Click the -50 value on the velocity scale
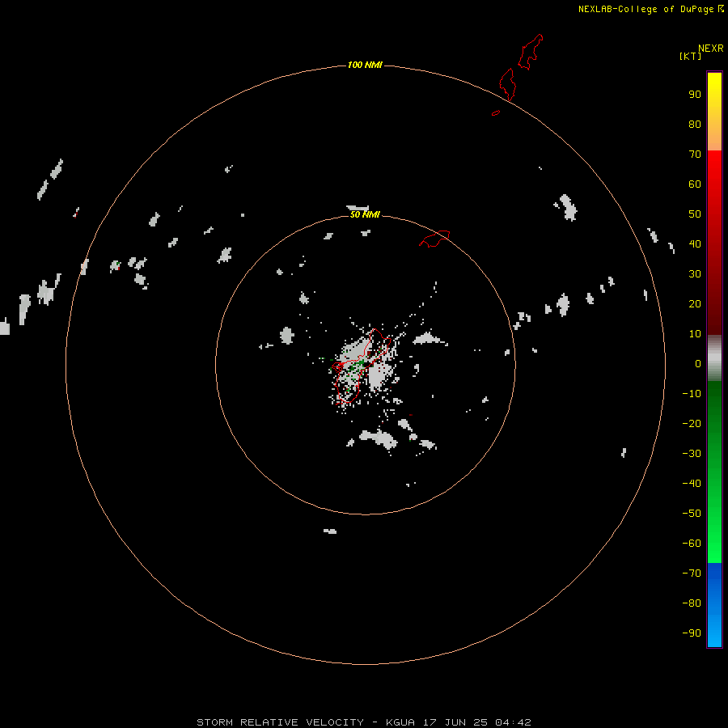The image size is (728, 728). pyautogui.click(x=692, y=514)
